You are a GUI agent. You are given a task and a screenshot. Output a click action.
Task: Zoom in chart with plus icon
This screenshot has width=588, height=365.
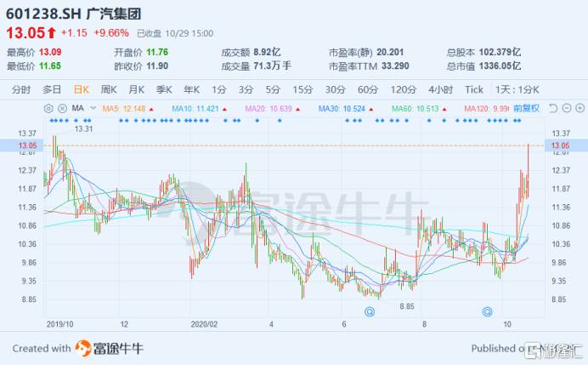click(580, 109)
